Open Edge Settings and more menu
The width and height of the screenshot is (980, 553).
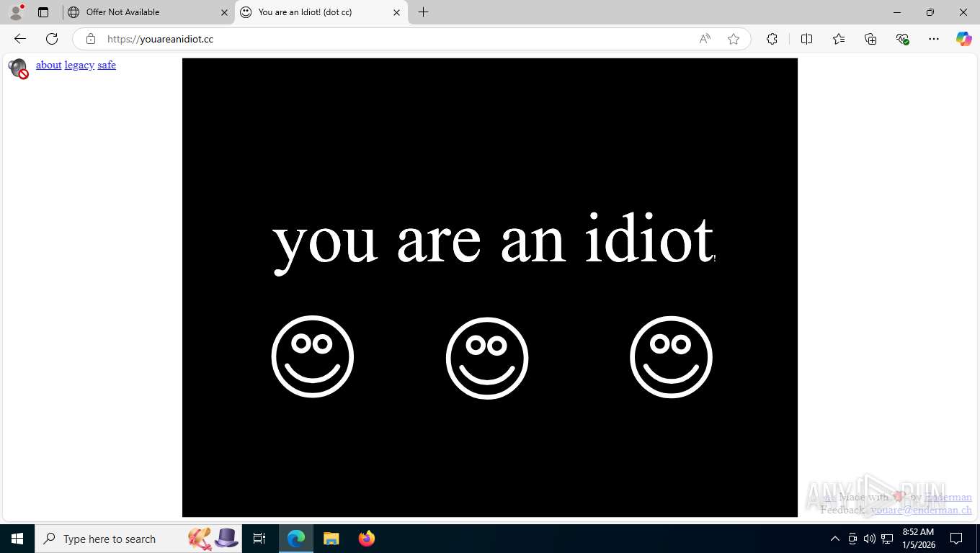pos(934,39)
